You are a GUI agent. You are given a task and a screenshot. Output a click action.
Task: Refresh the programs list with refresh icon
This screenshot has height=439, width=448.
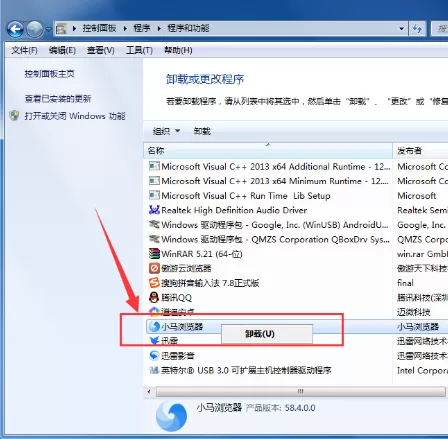click(x=417, y=29)
